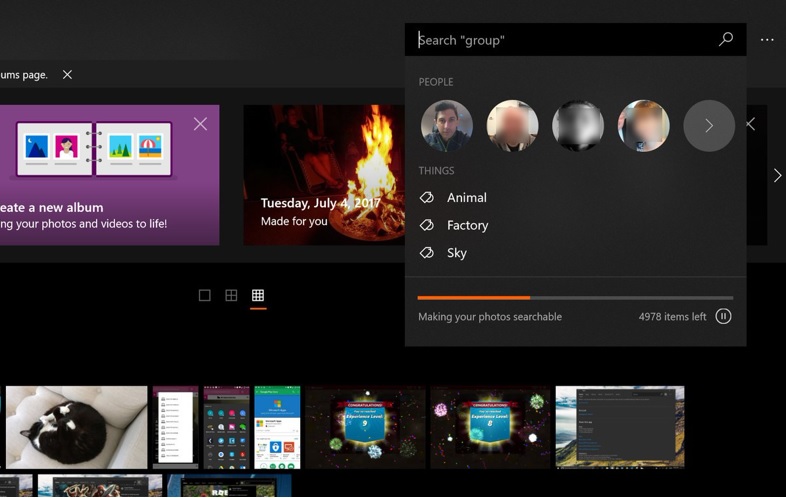
Task: Click the search magnifier icon
Action: (x=726, y=39)
